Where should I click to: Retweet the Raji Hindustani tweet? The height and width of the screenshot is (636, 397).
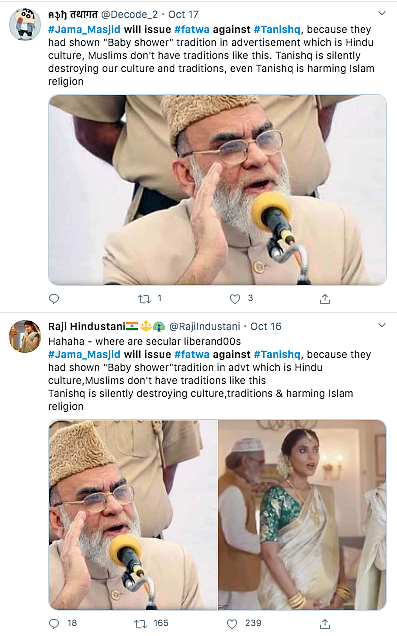coord(140,623)
